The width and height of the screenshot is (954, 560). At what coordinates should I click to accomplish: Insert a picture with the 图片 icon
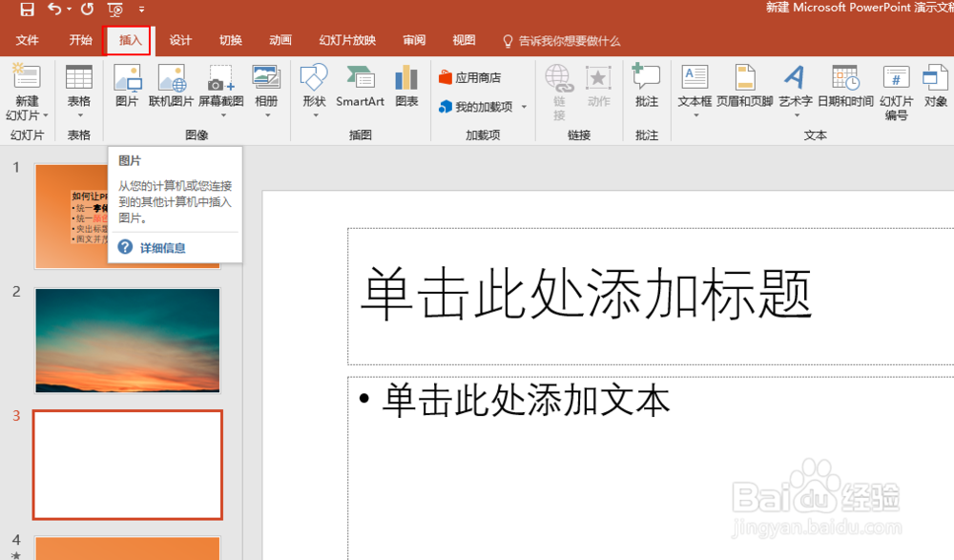click(x=127, y=85)
